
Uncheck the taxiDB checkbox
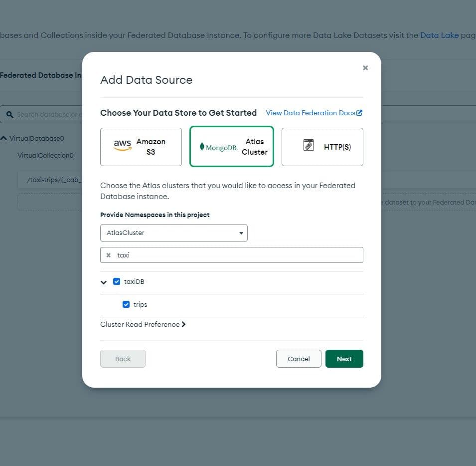(x=117, y=281)
